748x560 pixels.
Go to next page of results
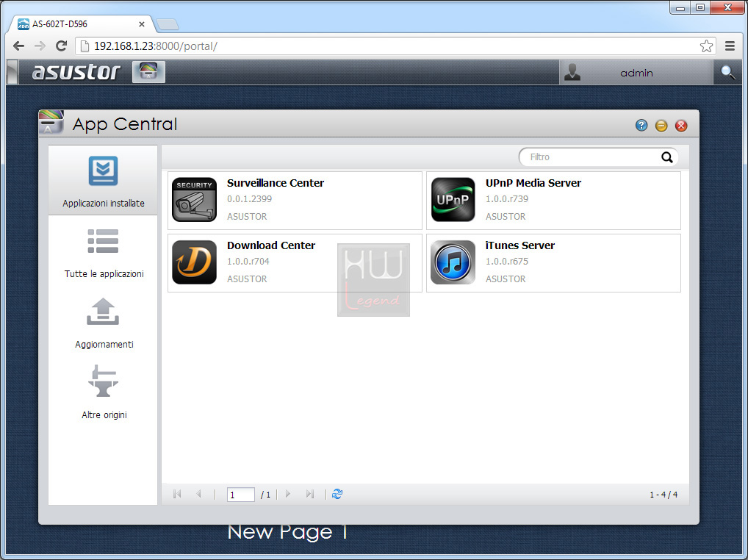pyautogui.click(x=287, y=494)
